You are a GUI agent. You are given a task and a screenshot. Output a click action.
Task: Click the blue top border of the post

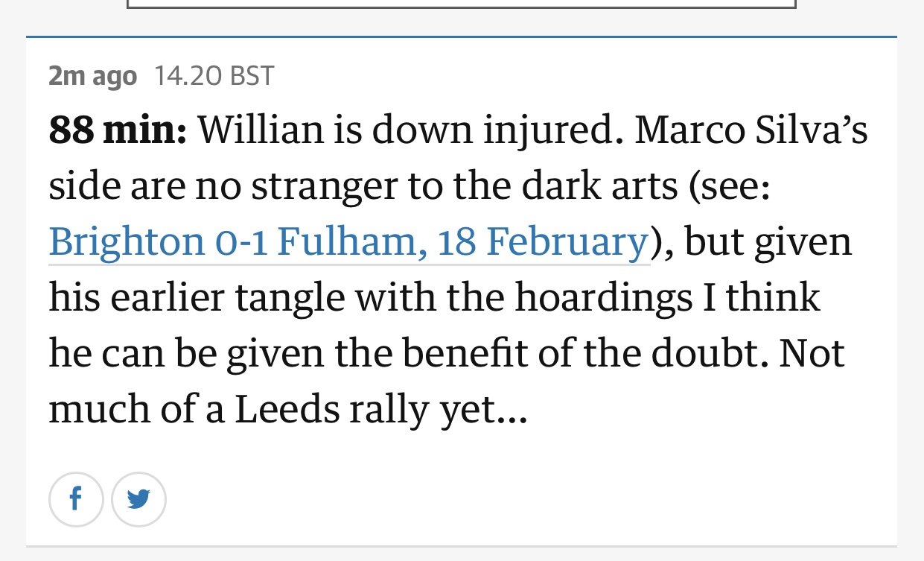click(462, 37)
